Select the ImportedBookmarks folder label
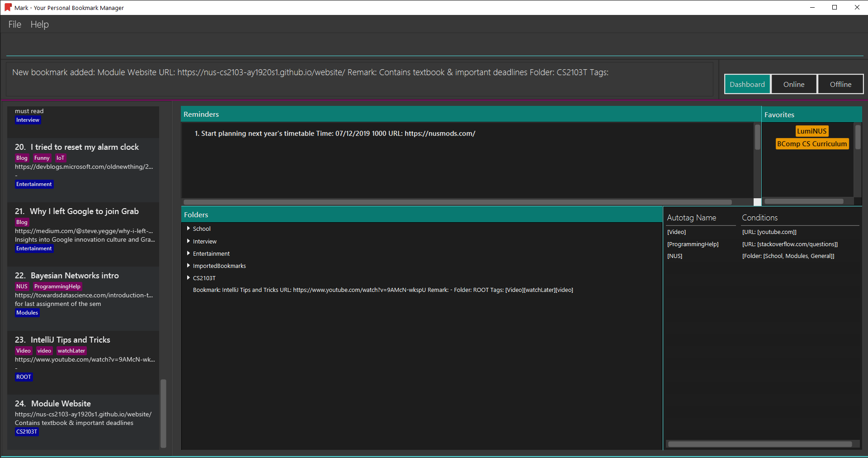 pyautogui.click(x=219, y=266)
